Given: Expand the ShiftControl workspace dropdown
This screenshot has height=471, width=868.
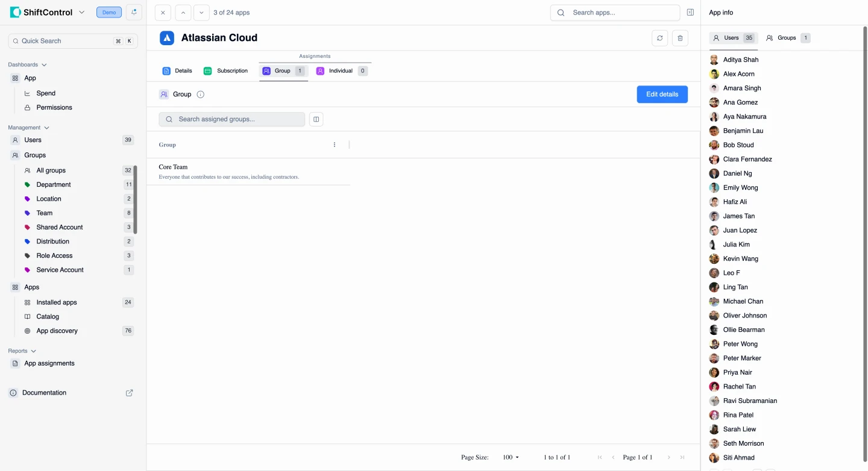Looking at the screenshot, I should point(81,12).
